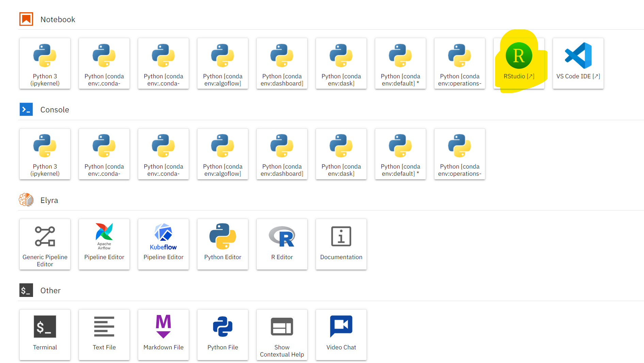
Task: Create notebook with conda env:default kernel
Action: pyautogui.click(x=400, y=64)
